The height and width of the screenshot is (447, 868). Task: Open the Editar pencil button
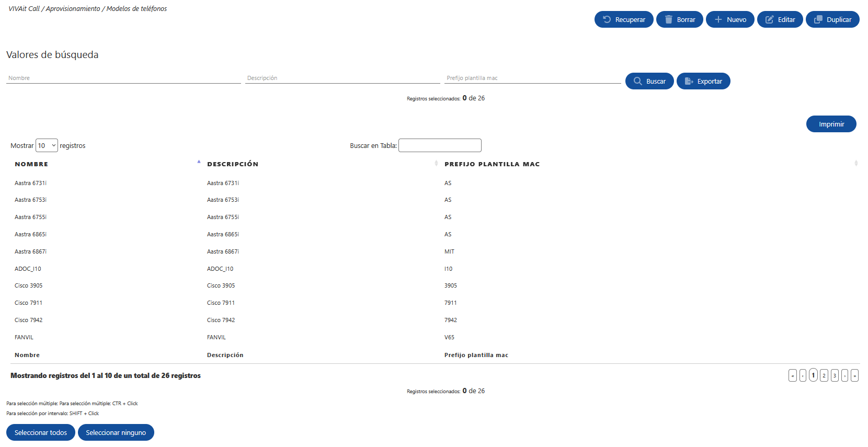coord(780,19)
